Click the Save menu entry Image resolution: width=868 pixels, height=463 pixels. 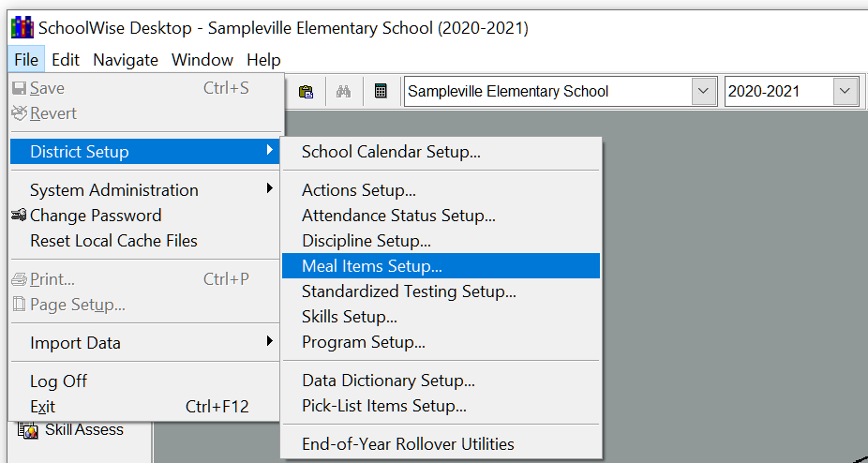pos(145,88)
